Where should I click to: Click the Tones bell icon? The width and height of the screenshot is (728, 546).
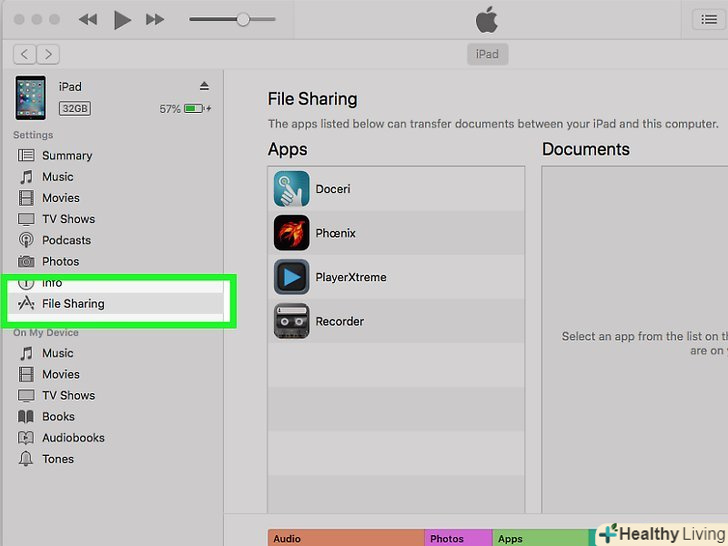(x=26, y=459)
